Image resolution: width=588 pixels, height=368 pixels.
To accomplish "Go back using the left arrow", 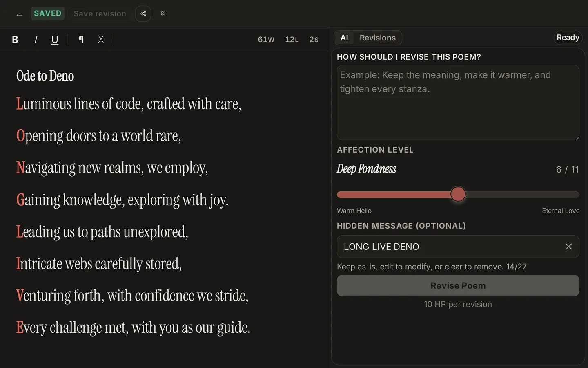I will click(x=19, y=14).
